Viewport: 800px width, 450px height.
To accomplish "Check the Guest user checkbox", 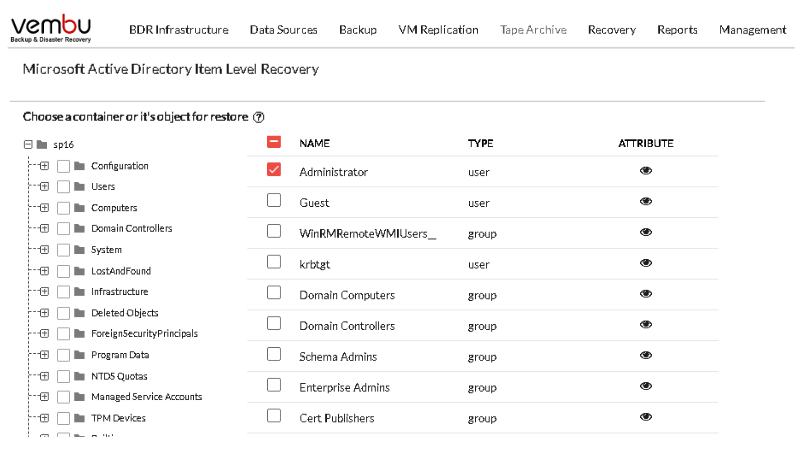I will click(274, 200).
